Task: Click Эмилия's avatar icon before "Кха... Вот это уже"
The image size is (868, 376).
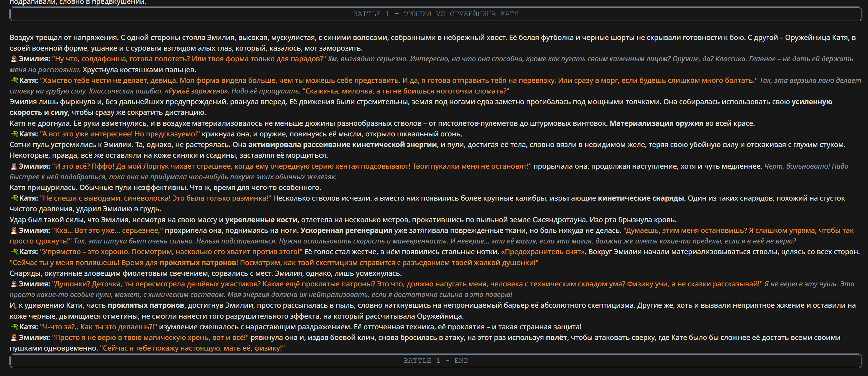Action: pos(14,230)
